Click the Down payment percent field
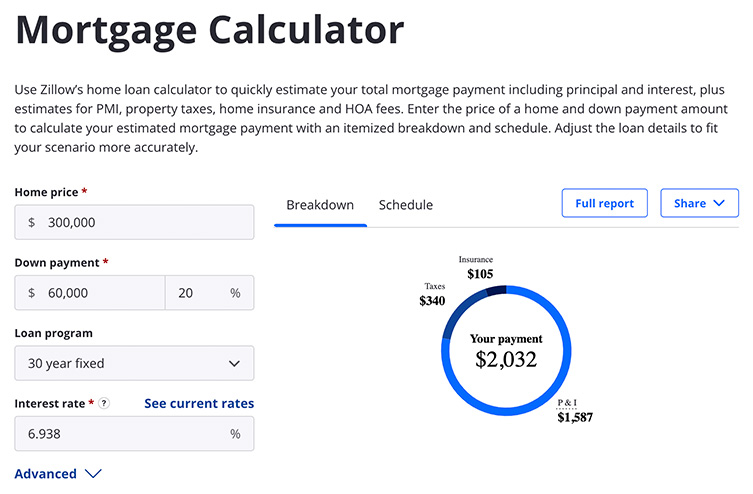This screenshot has width=753, height=494. (200, 293)
